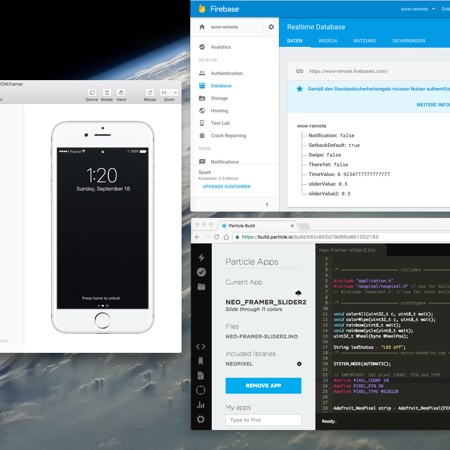Collapse the Firebase sidebar with the chevron
This screenshot has width=450, height=450.
(267, 204)
